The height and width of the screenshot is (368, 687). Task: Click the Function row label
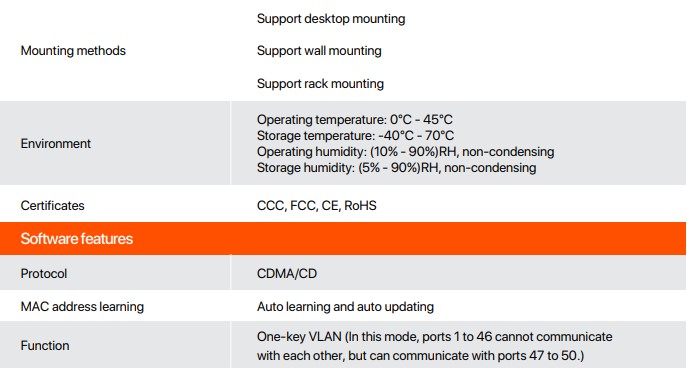[45, 346]
